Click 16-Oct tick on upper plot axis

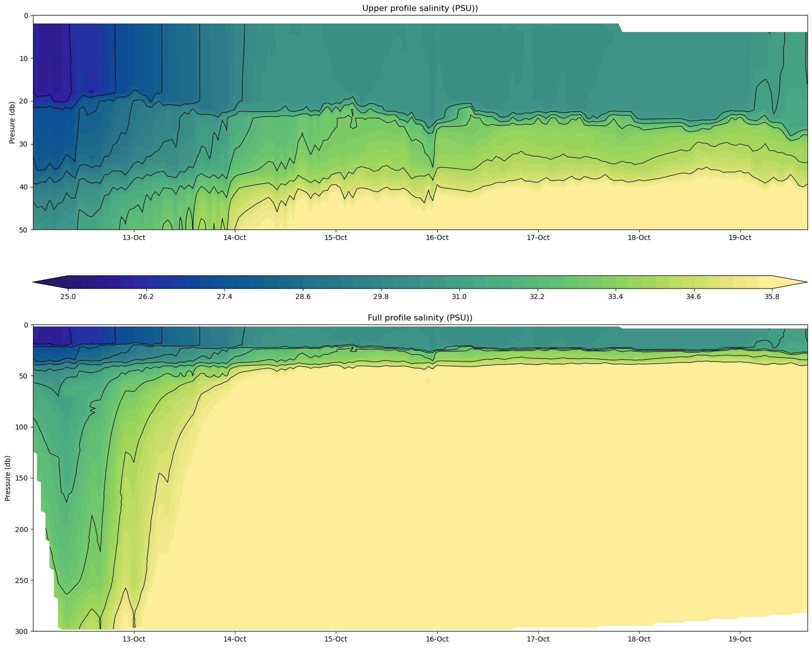(437, 237)
